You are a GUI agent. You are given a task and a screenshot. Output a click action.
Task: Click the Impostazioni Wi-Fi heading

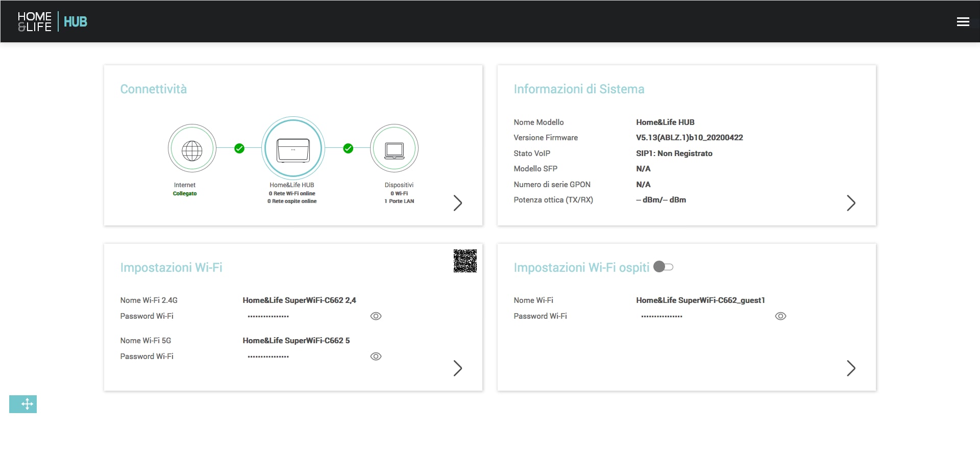coord(171,268)
